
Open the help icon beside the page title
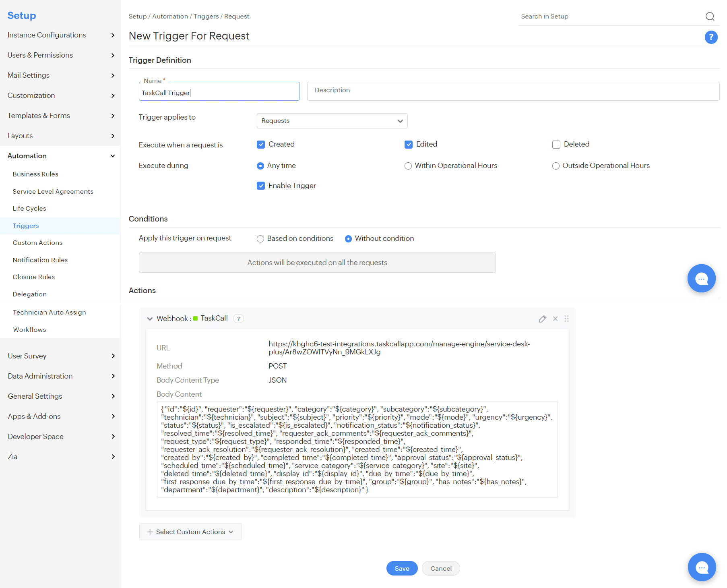pyautogui.click(x=711, y=37)
